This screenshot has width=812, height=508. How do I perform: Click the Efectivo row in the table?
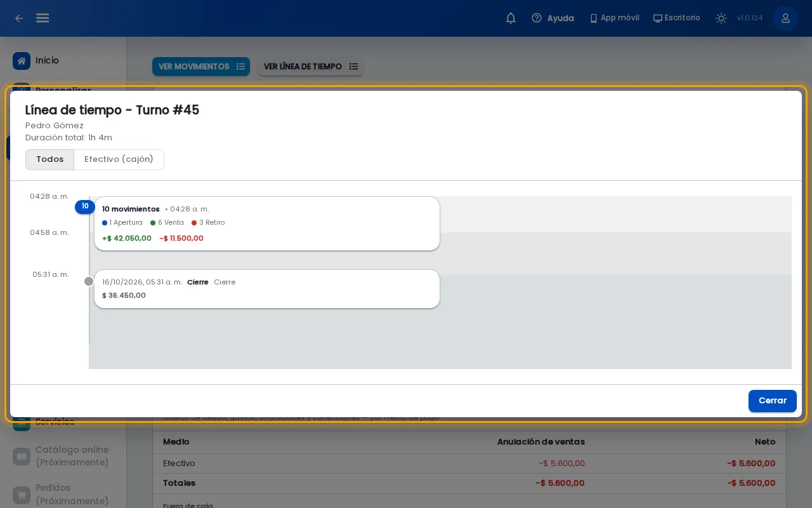(x=469, y=464)
